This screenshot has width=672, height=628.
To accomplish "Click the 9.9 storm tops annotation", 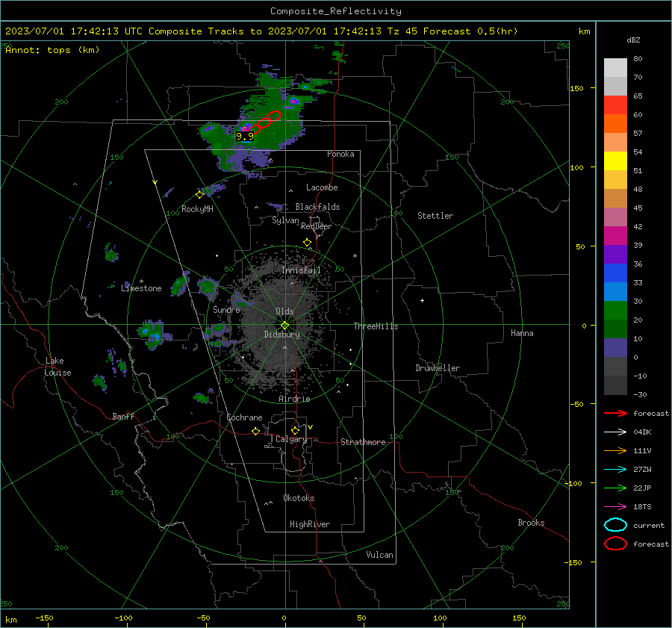I will (245, 137).
